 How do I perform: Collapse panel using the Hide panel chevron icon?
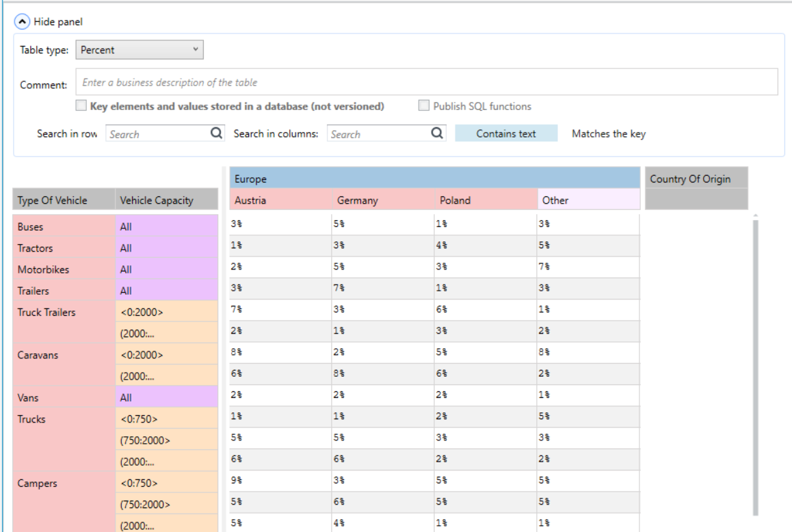22,22
